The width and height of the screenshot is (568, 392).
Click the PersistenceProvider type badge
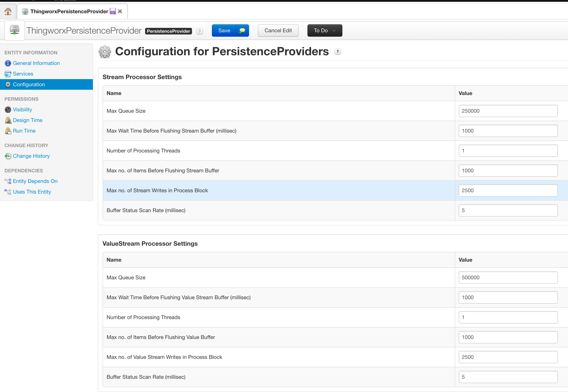tap(168, 31)
